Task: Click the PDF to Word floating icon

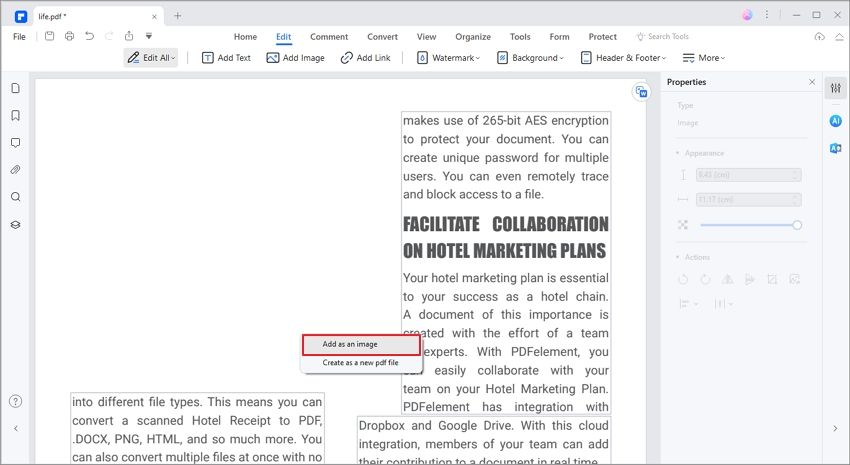Action: [x=641, y=92]
